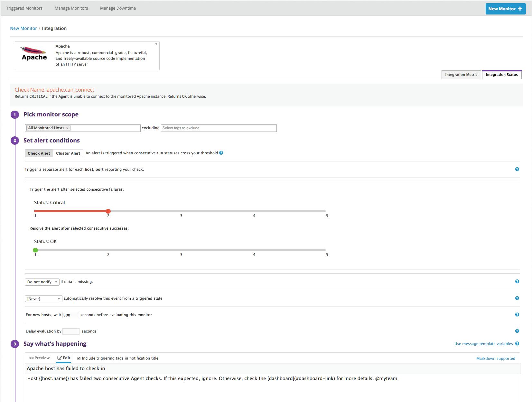
Task: Open the [Never] auto-resolve dropdown
Action: tap(43, 298)
